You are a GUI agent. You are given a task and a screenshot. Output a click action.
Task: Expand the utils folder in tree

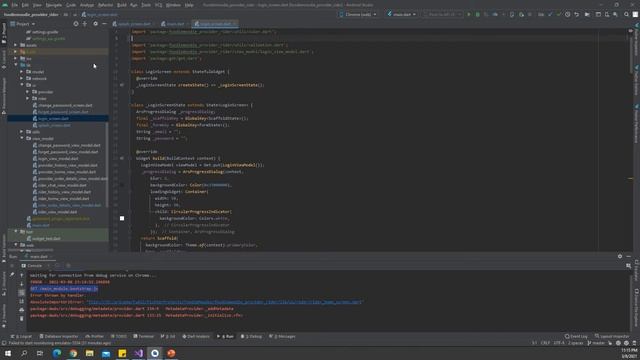(x=22, y=132)
